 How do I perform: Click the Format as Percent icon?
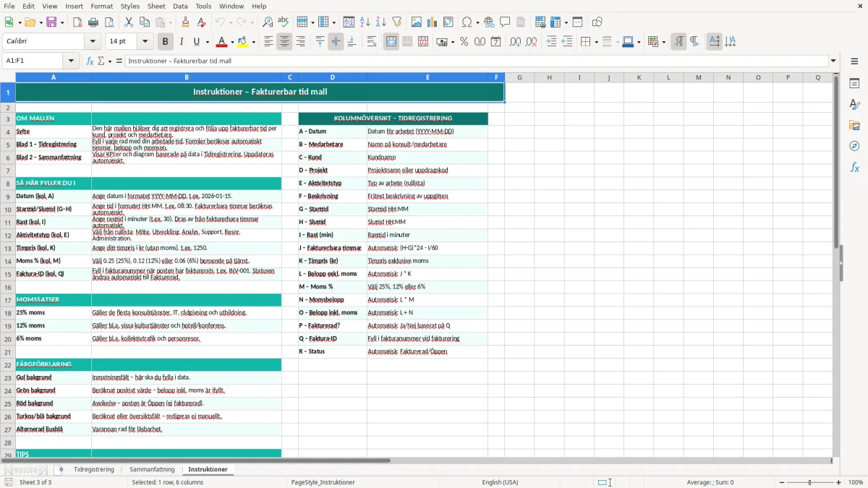(x=464, y=42)
